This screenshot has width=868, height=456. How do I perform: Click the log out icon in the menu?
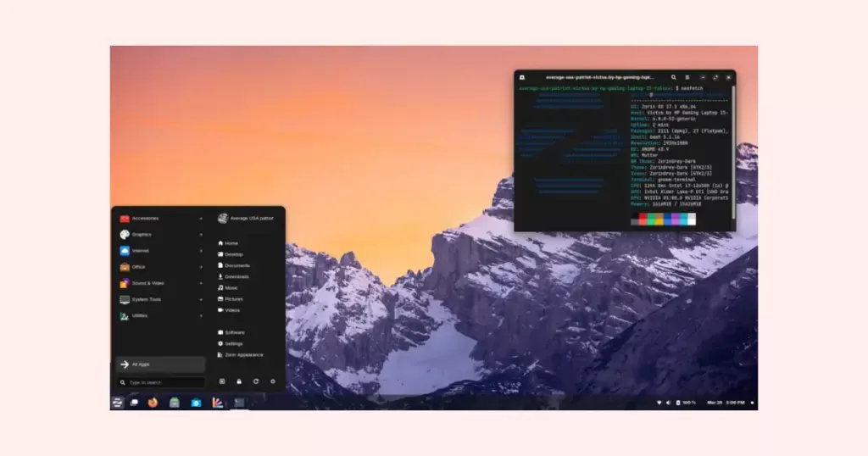(222, 381)
